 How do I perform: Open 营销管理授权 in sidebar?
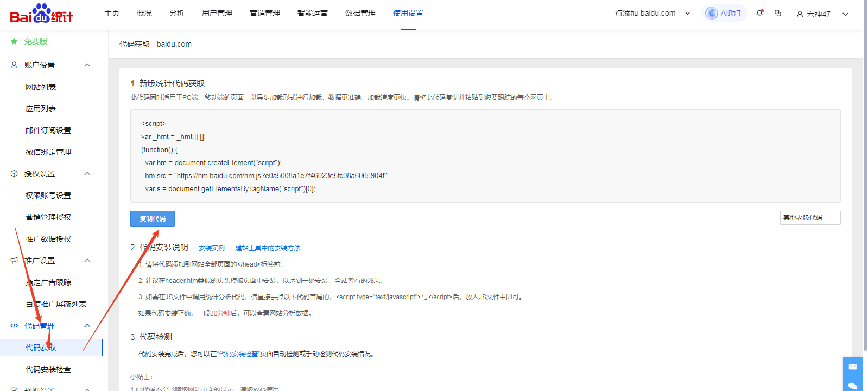point(48,217)
